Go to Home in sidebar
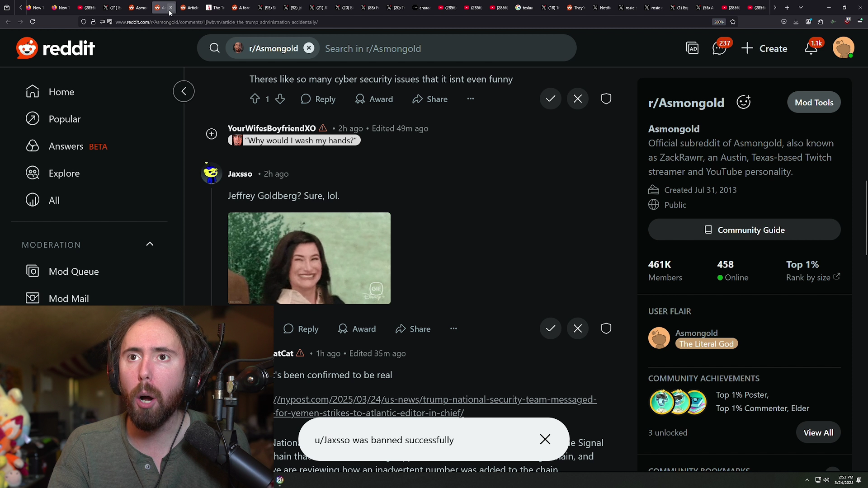This screenshot has width=868, height=488. pyautogui.click(x=50, y=92)
